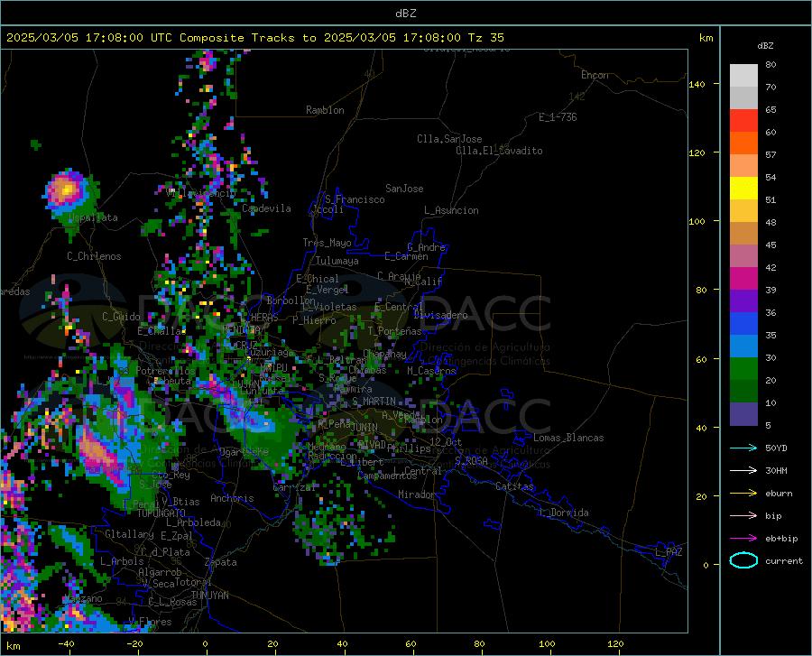Click the 'Divisadero' place label
Image resolution: width=812 pixels, height=656 pixels.
[440, 315]
